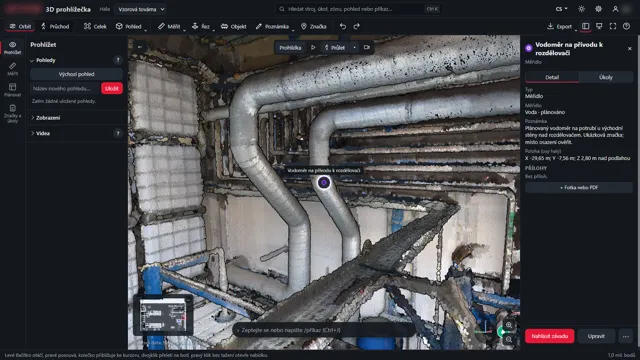This screenshot has width=640, height=360.
Task: Select the Orbit navigation mode
Action: click(x=20, y=27)
